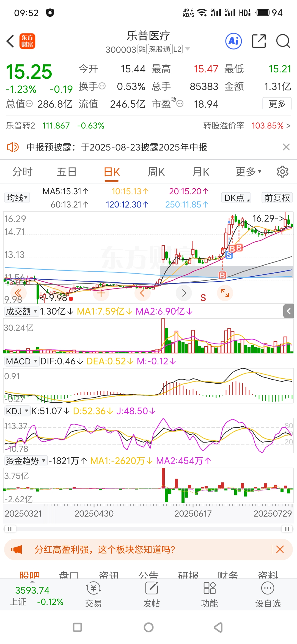Image resolution: width=297 pixels, height=644 pixels.
Task: Open the 成交额 indicator dropdown
Action: point(21,311)
